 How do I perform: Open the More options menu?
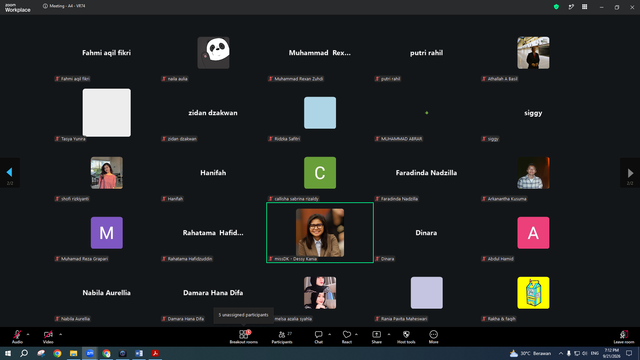(433, 337)
